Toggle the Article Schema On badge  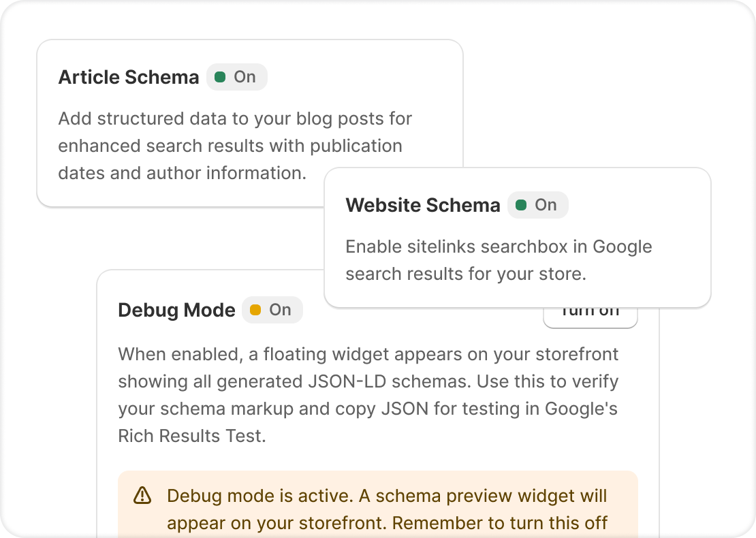pos(237,77)
